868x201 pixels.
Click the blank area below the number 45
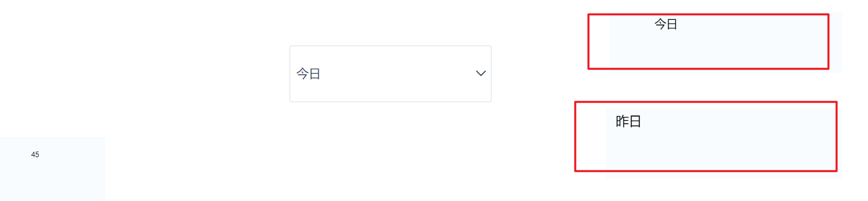click(x=35, y=181)
